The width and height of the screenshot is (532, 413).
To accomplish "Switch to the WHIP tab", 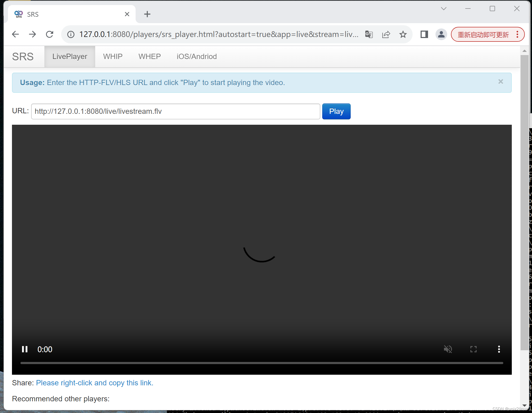I will [113, 56].
